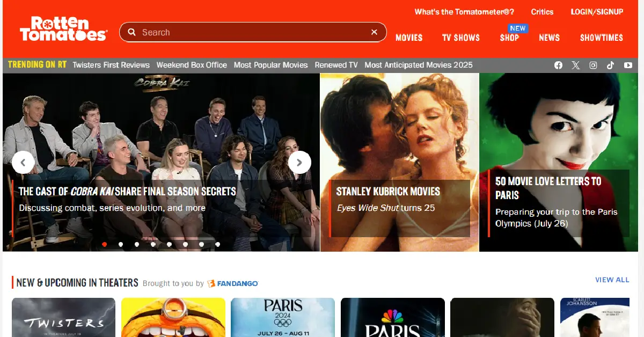Select first carousel dot indicator
Screen dimensions: 644x337
(104, 244)
